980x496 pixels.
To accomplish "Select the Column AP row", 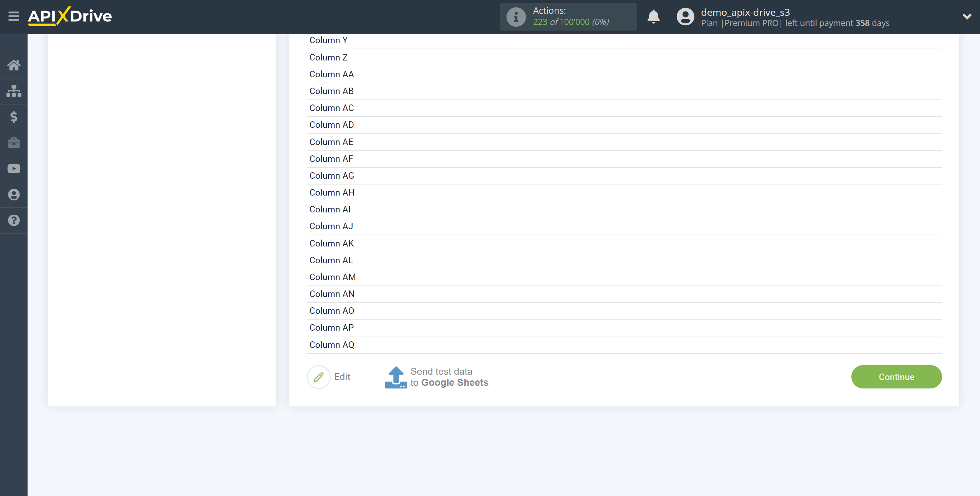I will [x=624, y=328].
